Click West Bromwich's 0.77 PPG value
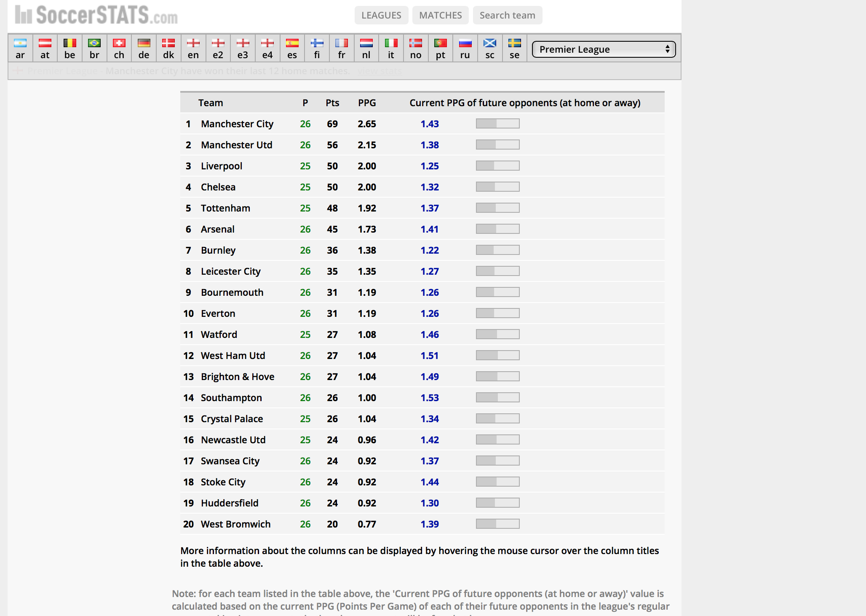Viewport: 866px width, 616px height. (x=367, y=524)
